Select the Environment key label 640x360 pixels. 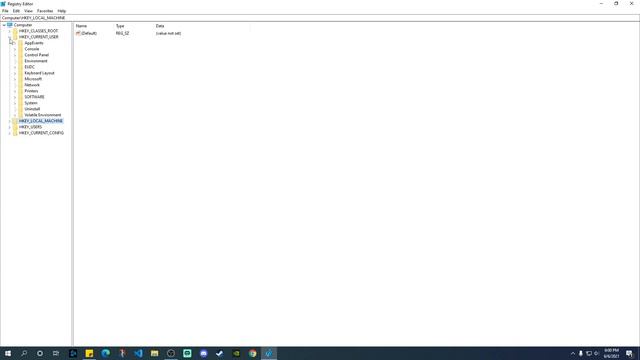click(x=36, y=61)
